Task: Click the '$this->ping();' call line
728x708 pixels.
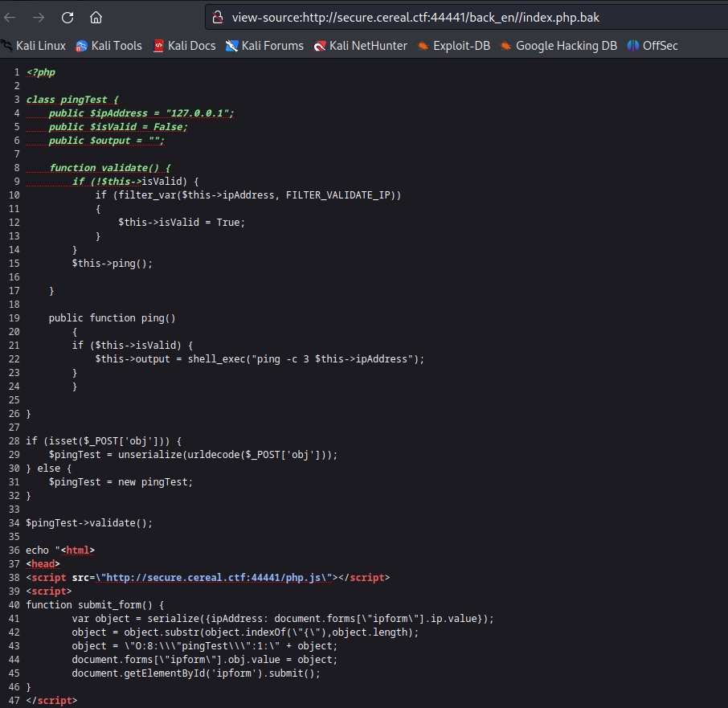Action: pyautogui.click(x=112, y=264)
